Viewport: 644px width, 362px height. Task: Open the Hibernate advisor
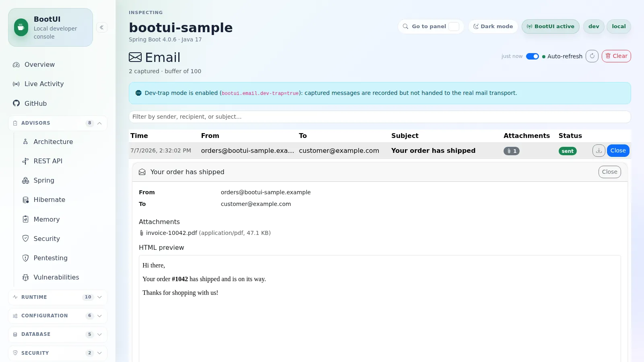click(62, 200)
